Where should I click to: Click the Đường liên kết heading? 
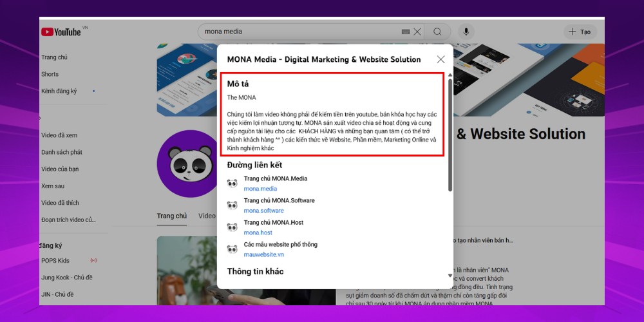(254, 165)
